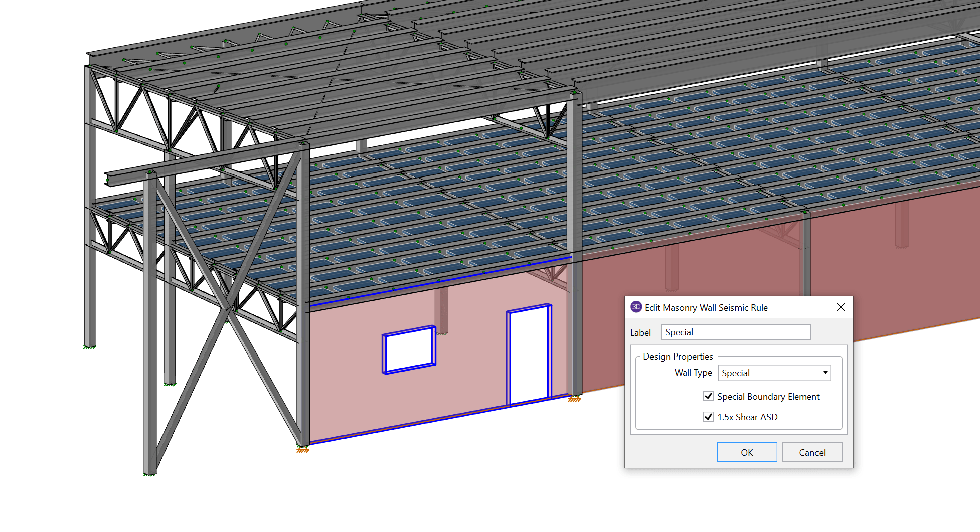Click the green base node under the front X-brace
The image size is (980, 532).
click(x=150, y=476)
